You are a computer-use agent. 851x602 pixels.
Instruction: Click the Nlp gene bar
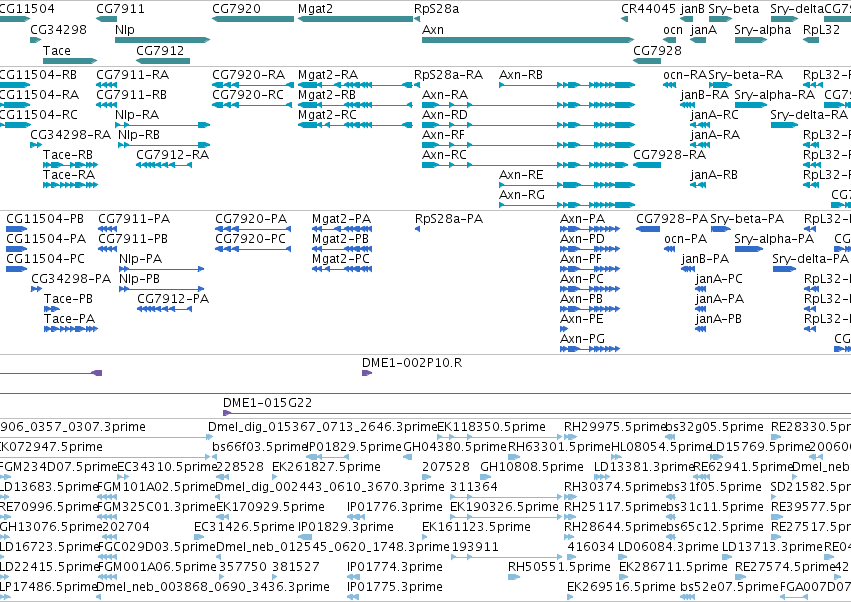[x=162, y=40]
